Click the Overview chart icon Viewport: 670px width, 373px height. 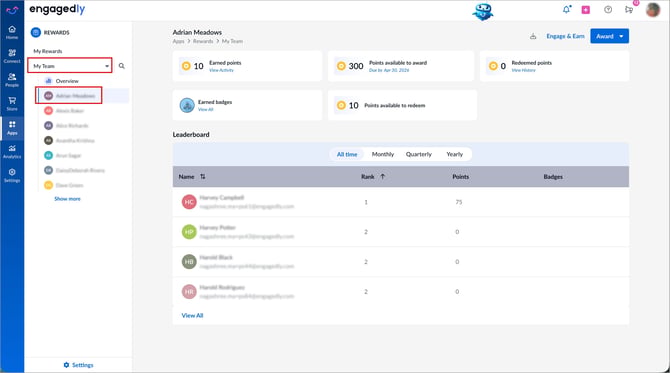(x=48, y=81)
